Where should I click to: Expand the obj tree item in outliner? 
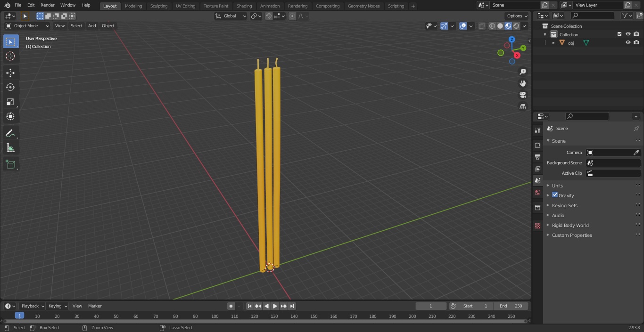[553, 43]
